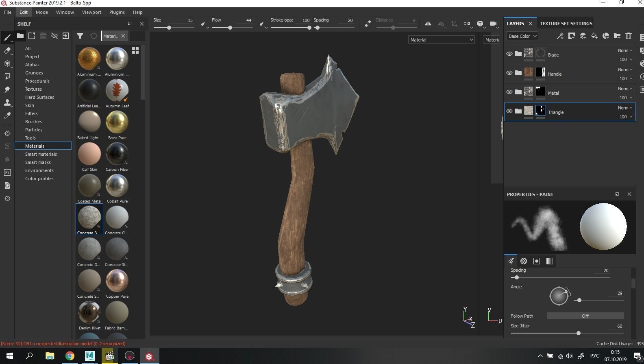The image size is (644, 364).
Task: Click the lazy mouse icon beside Distance
Action: click(368, 24)
